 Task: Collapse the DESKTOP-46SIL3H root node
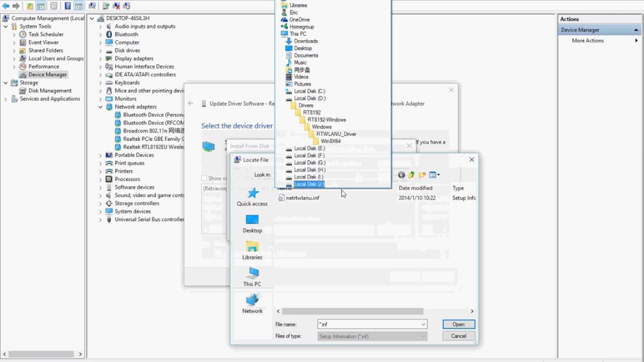point(92,18)
